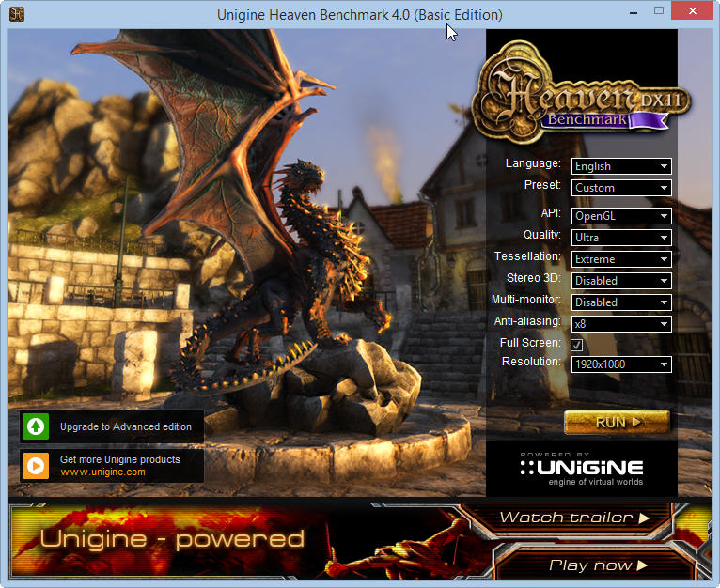This screenshot has height=588, width=720.
Task: Open the Language dropdown
Action: coord(621,166)
